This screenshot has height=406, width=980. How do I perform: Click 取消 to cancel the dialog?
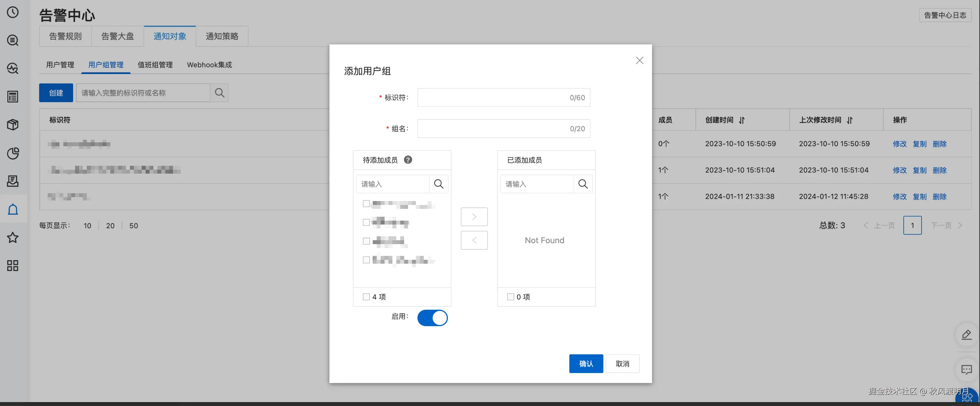coord(623,364)
